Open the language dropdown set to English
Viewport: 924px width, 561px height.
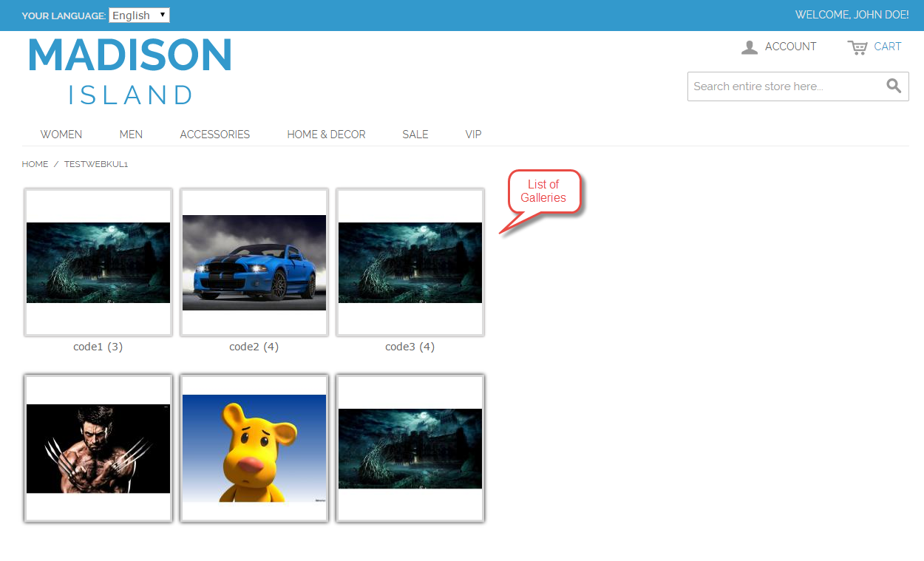point(139,16)
